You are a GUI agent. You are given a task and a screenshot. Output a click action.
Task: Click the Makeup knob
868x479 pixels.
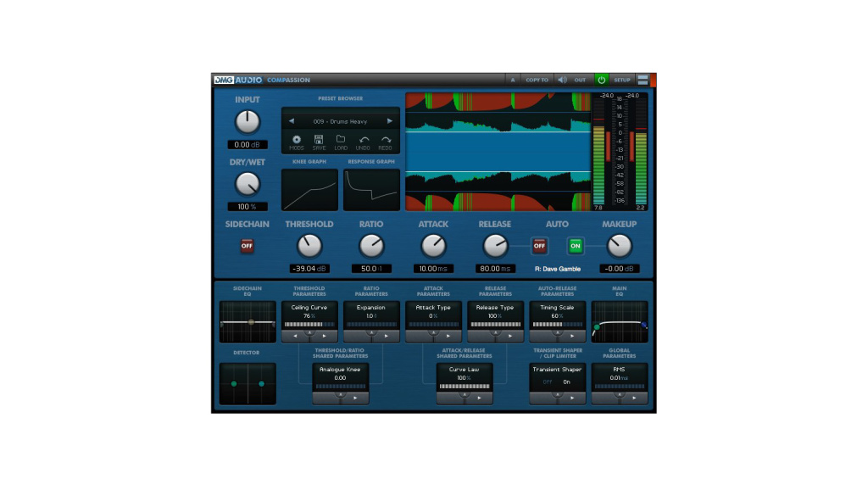[x=620, y=246]
